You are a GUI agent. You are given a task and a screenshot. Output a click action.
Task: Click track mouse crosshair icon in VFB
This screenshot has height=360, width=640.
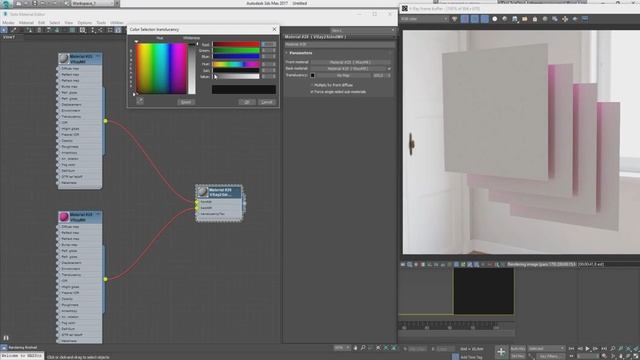(565, 19)
